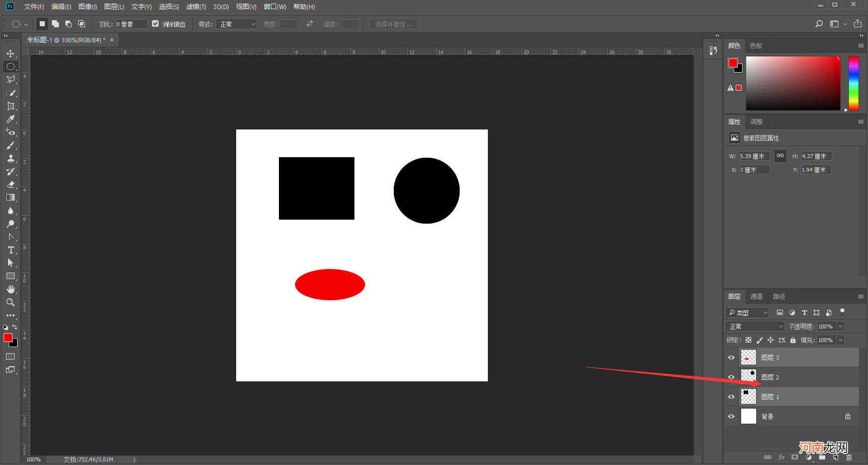Select the Quick Selection tool
Image resolution: width=868 pixels, height=465 pixels.
point(11,93)
